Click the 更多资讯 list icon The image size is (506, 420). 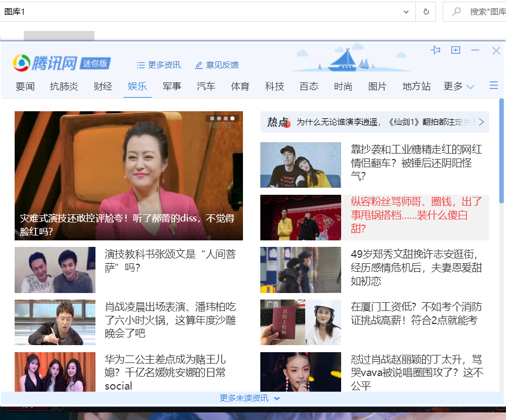(x=140, y=65)
